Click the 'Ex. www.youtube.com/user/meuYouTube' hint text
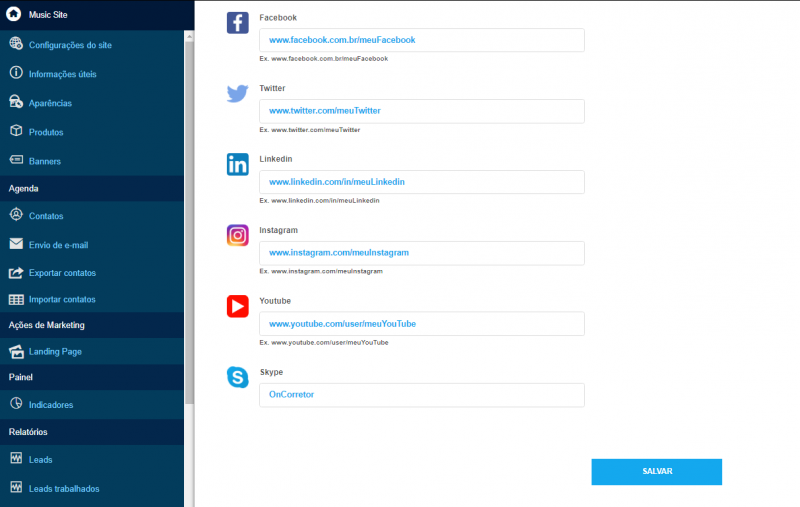The width and height of the screenshot is (800, 507). (x=324, y=342)
